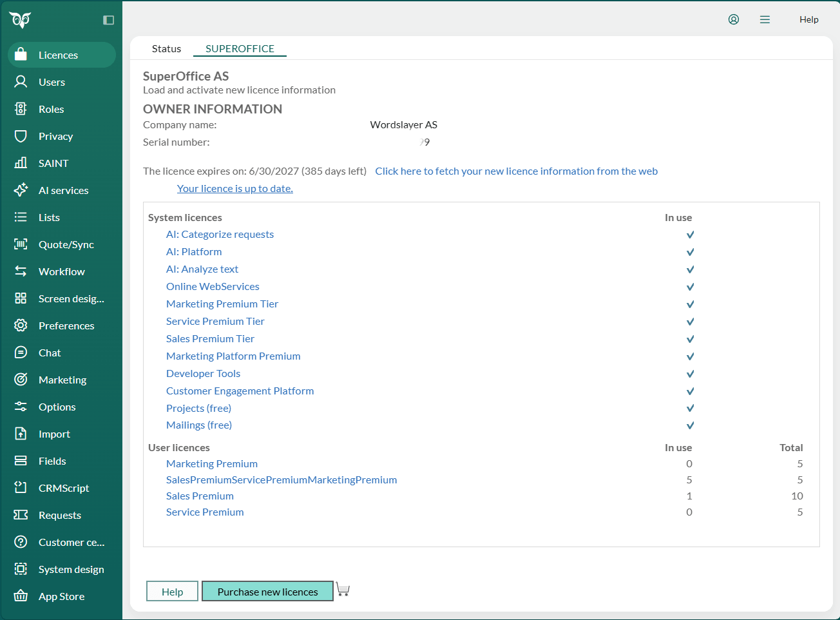Toggle Mailings (free) in-use checkmark

pyautogui.click(x=690, y=425)
